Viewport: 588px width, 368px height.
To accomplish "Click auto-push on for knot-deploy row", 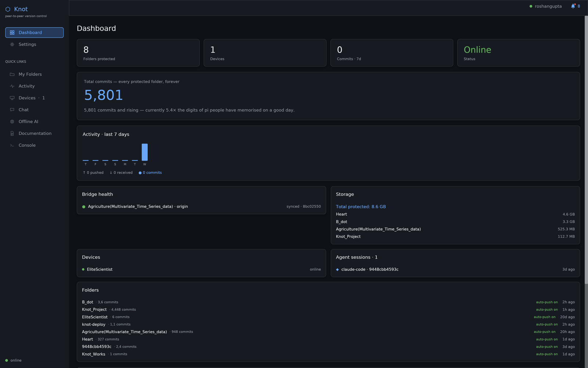I will [547, 325].
